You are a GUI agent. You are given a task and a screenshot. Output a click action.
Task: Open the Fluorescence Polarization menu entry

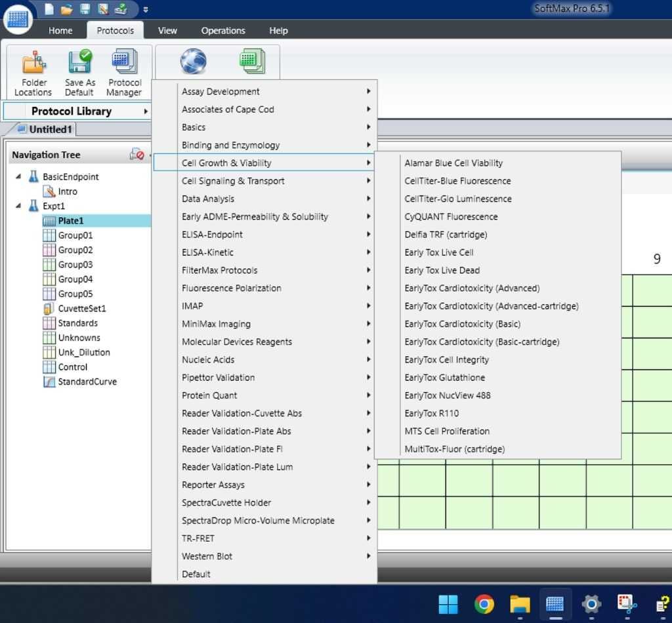pyautogui.click(x=265, y=288)
